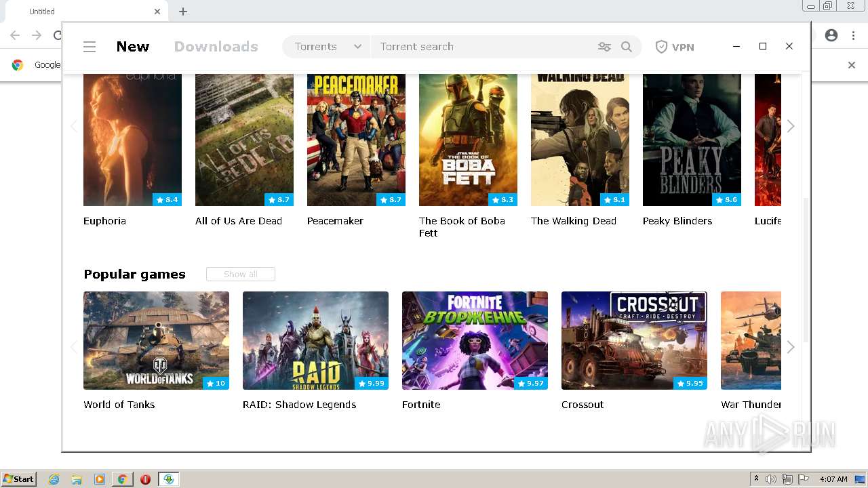This screenshot has height=488, width=868.
Task: Open the All of Us Are Dead poster
Action: coord(244,140)
